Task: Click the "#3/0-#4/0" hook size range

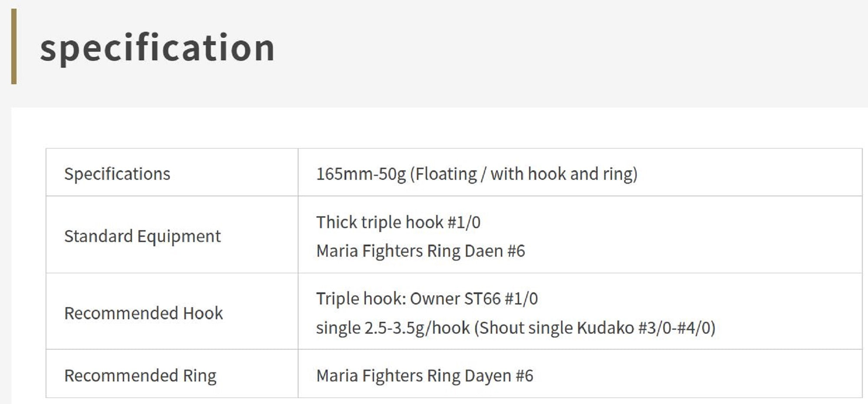Action: pos(674,328)
